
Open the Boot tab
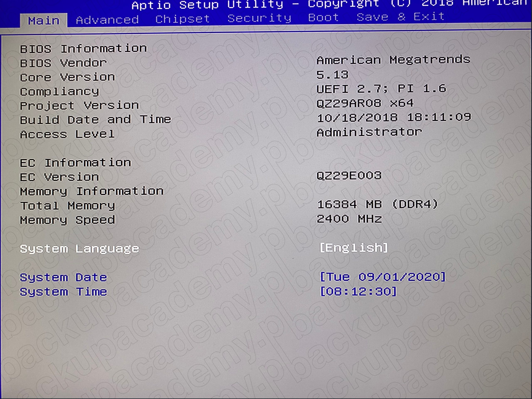point(324,17)
